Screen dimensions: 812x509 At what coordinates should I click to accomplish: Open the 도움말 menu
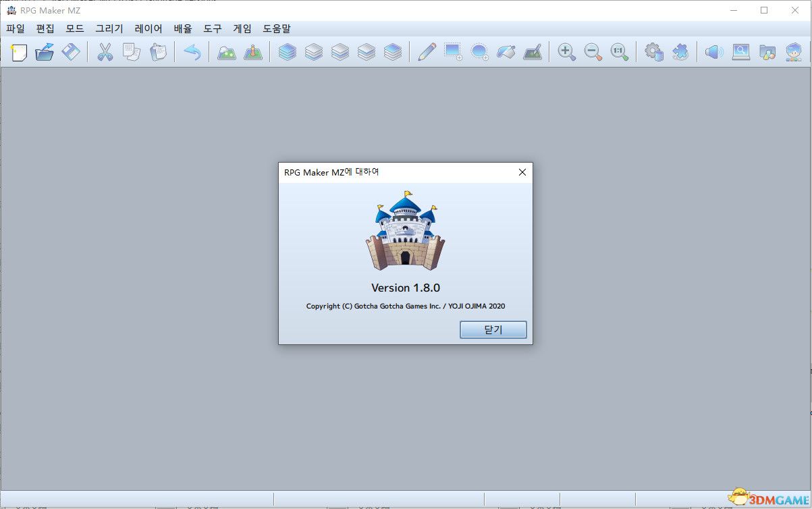pyautogui.click(x=277, y=28)
